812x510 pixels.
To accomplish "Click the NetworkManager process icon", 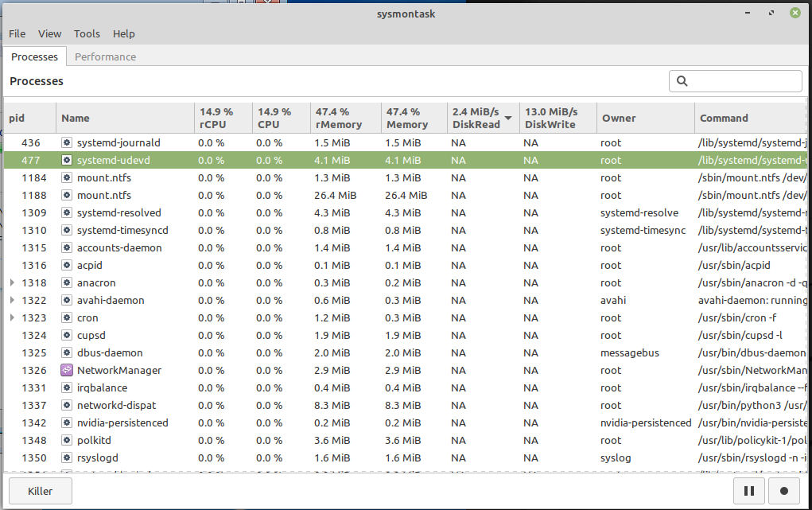I will point(67,370).
